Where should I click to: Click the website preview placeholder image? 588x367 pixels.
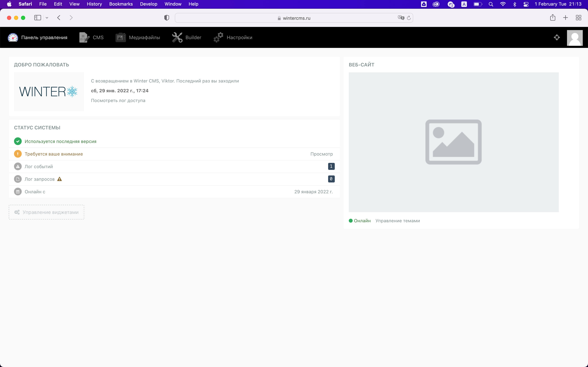(453, 142)
